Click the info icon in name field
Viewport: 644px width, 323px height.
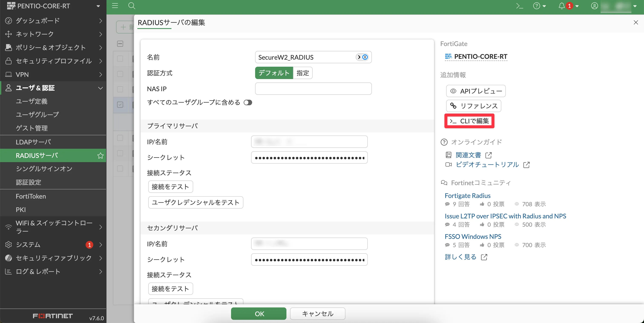click(365, 57)
